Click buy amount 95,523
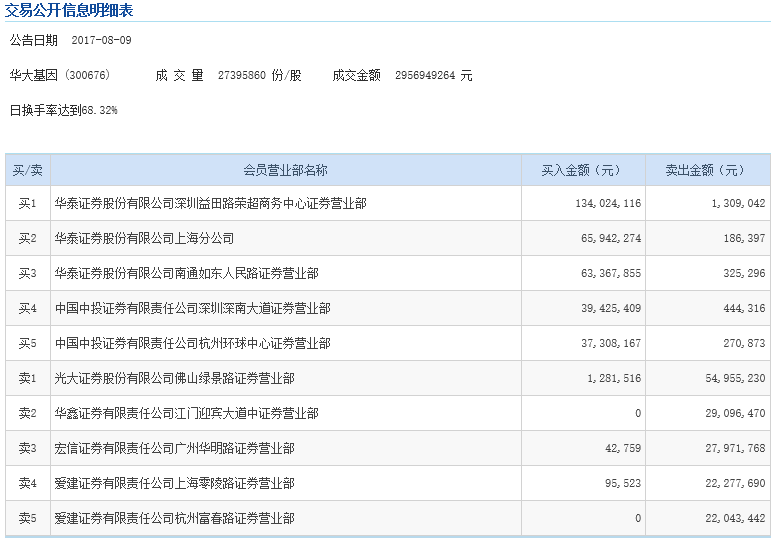This screenshot has height=542, width=775. point(623,484)
